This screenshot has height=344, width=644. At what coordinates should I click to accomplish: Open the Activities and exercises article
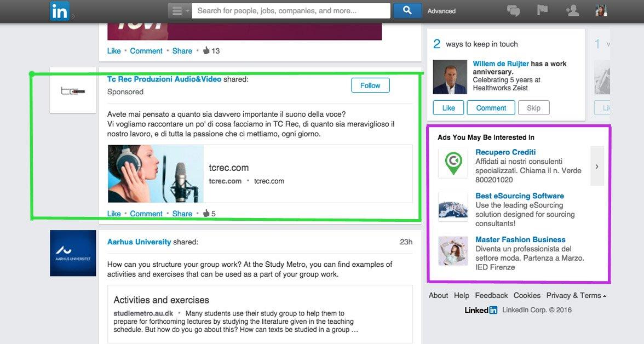click(161, 300)
